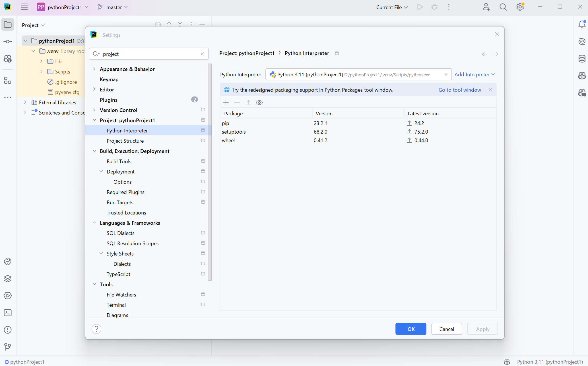Collapse the Build, Execution, Deployment section
Screen dimensions: 588x366
94,151
